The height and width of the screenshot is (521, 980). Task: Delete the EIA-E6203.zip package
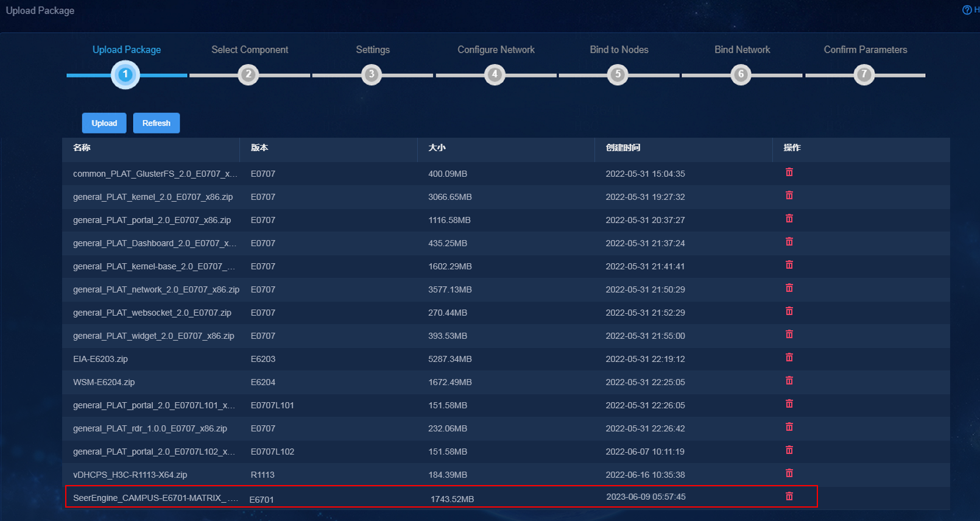[789, 358]
